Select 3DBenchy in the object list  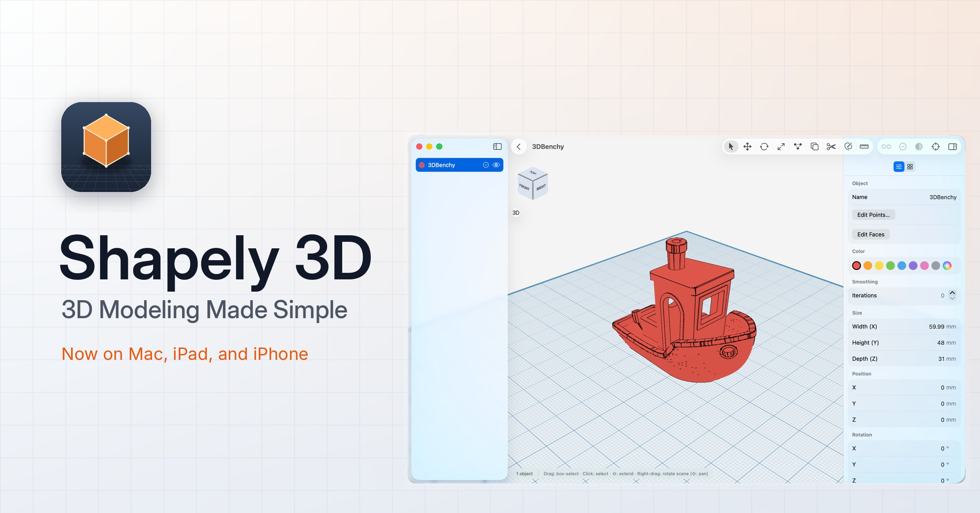[459, 165]
